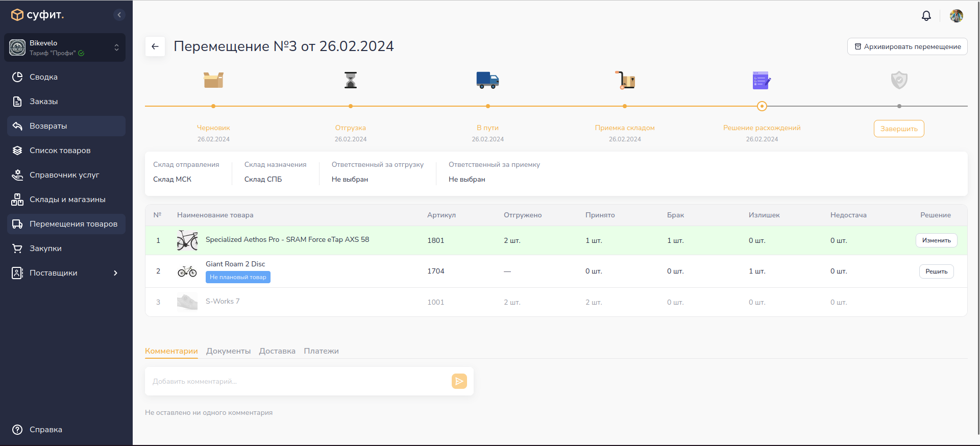Open the Сводка section

(66, 77)
